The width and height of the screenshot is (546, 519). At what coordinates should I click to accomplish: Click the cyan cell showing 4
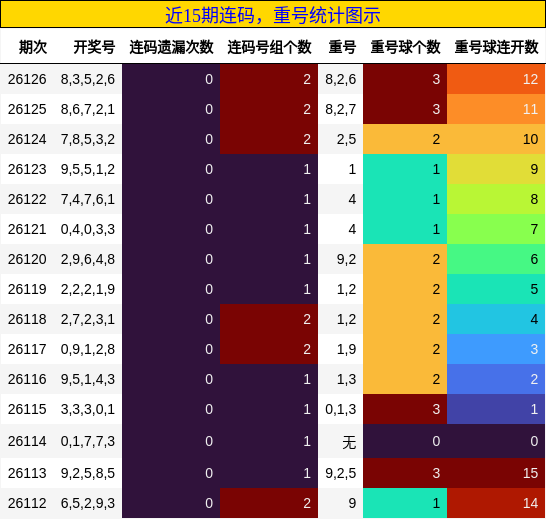496,319
